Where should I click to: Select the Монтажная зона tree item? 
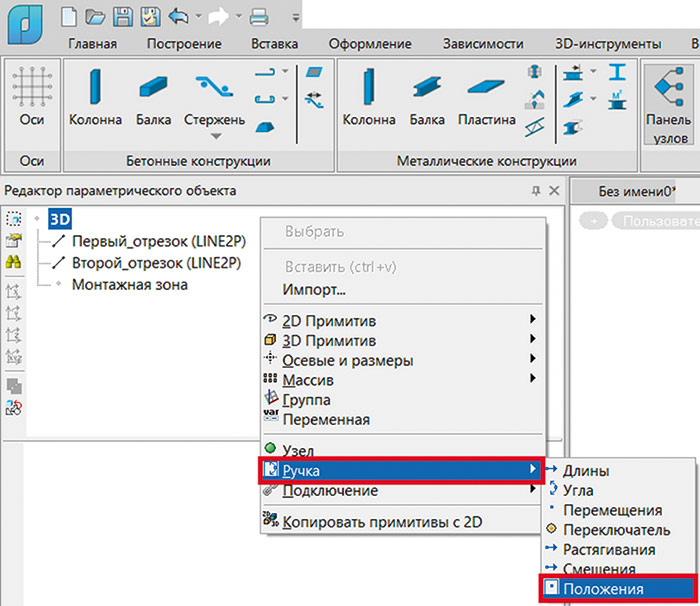[x=129, y=285]
